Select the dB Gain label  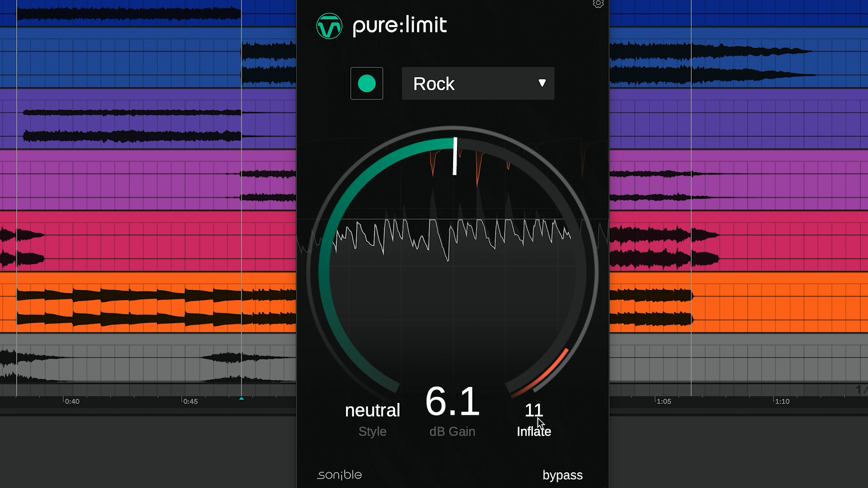(452, 432)
